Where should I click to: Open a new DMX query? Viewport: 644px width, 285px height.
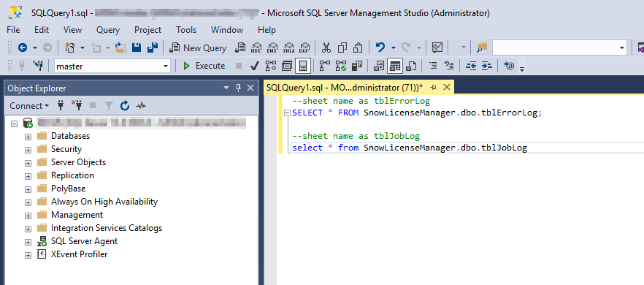pyautogui.click(x=273, y=48)
